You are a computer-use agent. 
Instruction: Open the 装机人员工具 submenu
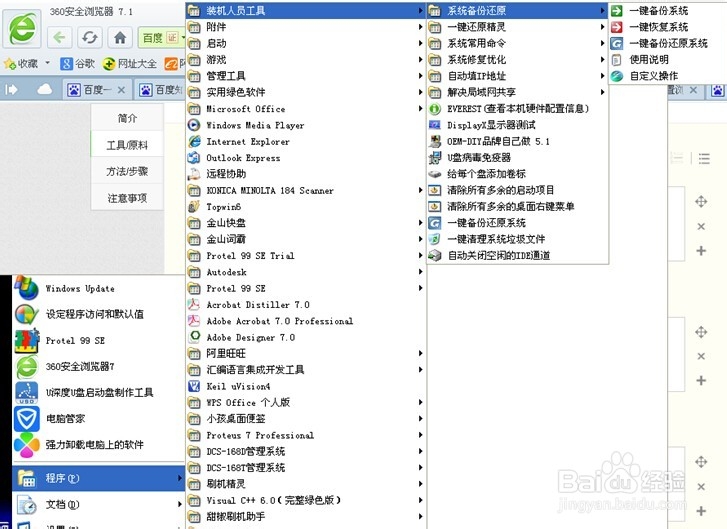click(x=306, y=11)
